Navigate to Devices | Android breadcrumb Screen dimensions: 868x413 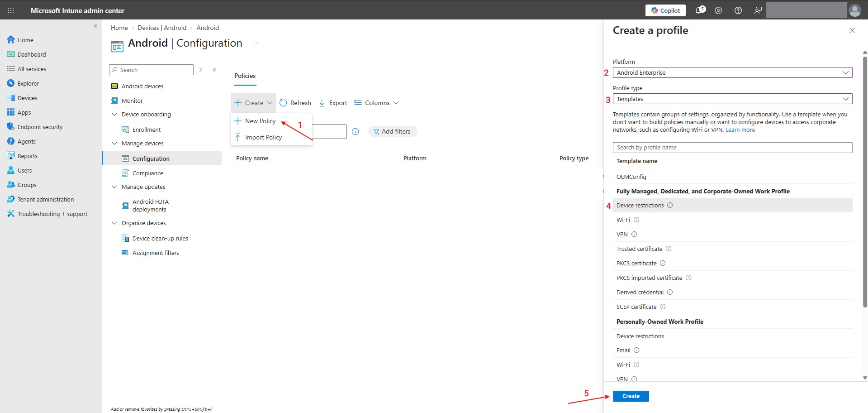162,28
